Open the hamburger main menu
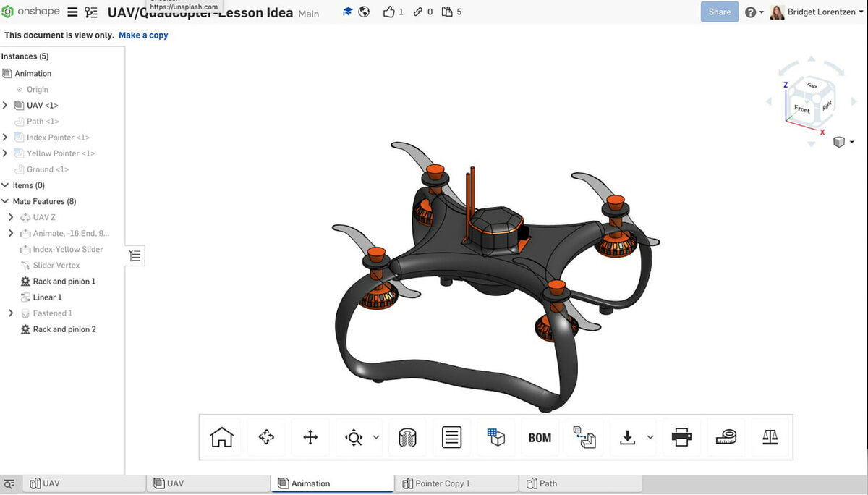This screenshot has width=868, height=495. tap(72, 12)
